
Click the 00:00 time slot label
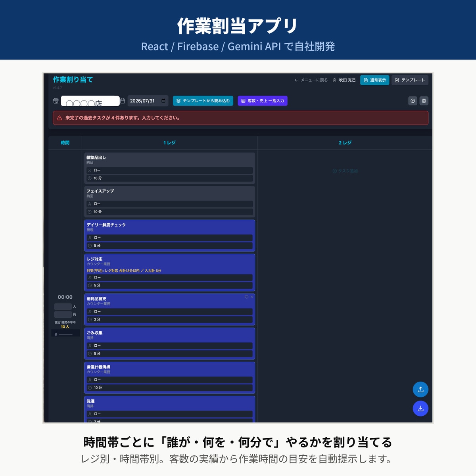pos(65,297)
